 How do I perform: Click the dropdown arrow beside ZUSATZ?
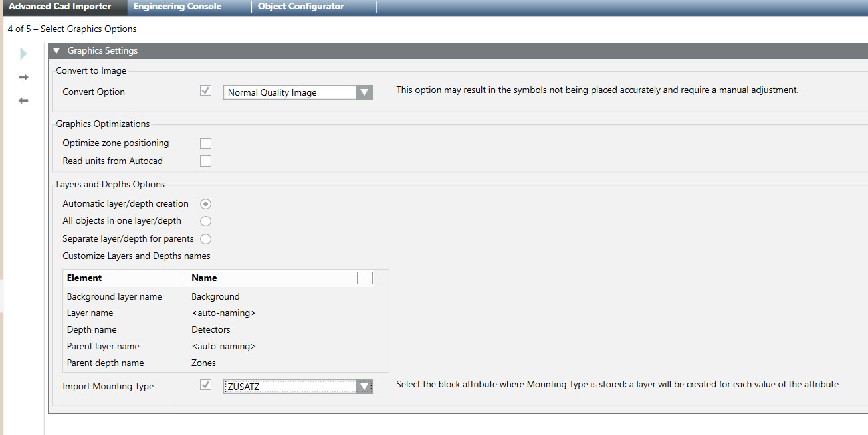[364, 385]
